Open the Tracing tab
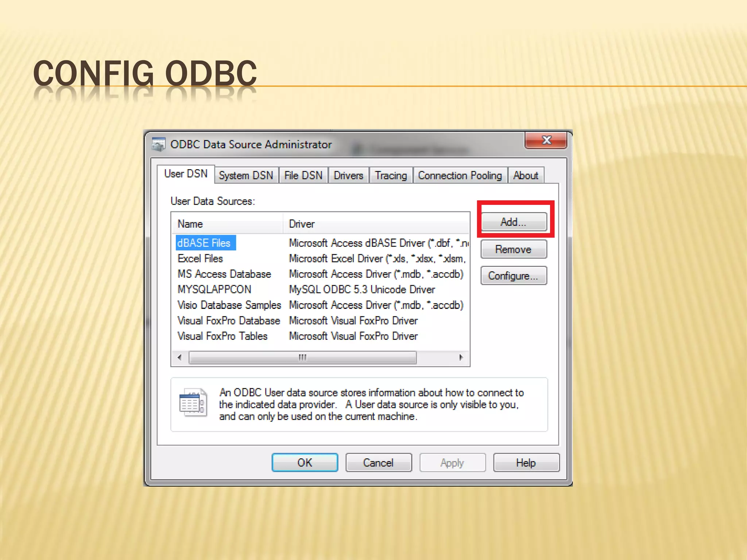This screenshot has height=560, width=747. (391, 175)
